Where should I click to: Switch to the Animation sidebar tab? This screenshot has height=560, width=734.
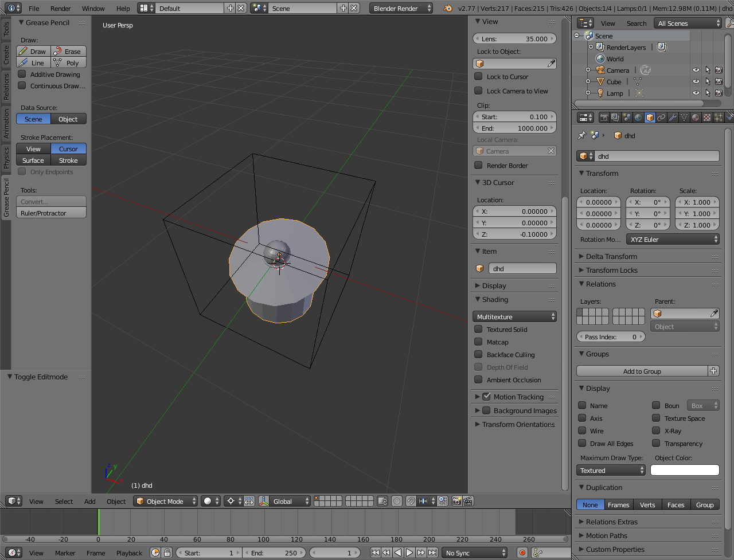coord(6,124)
